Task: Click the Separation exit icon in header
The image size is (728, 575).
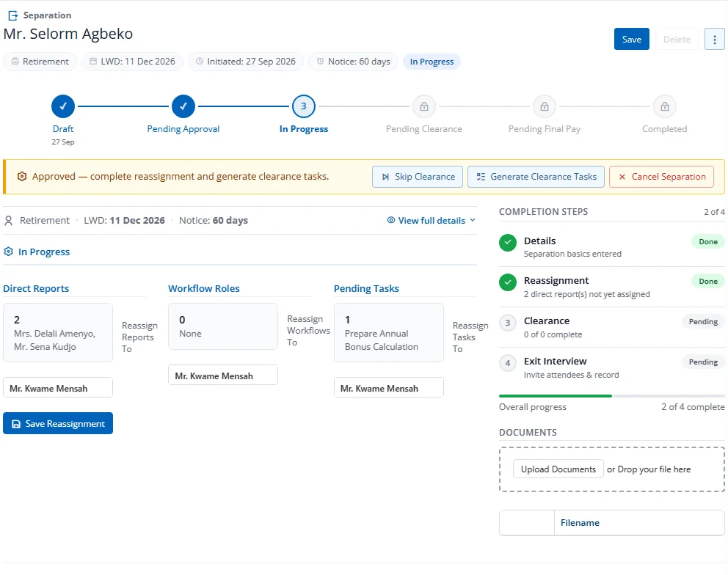Action: pyautogui.click(x=13, y=16)
